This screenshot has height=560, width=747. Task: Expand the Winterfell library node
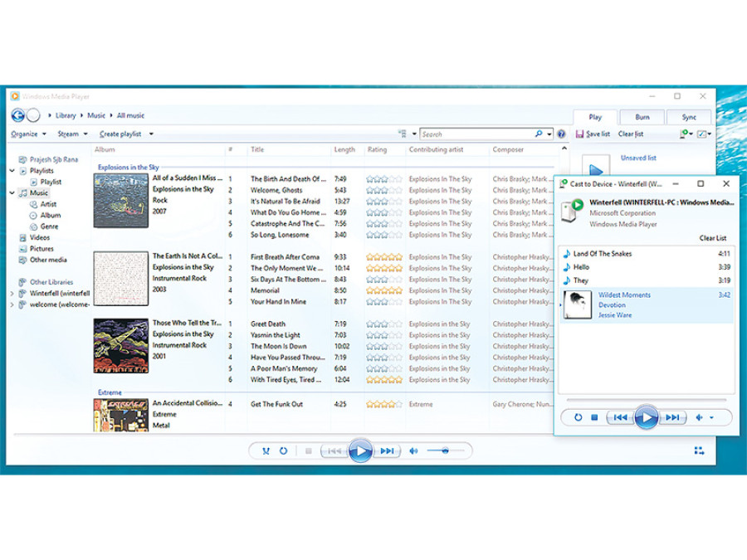[12, 294]
